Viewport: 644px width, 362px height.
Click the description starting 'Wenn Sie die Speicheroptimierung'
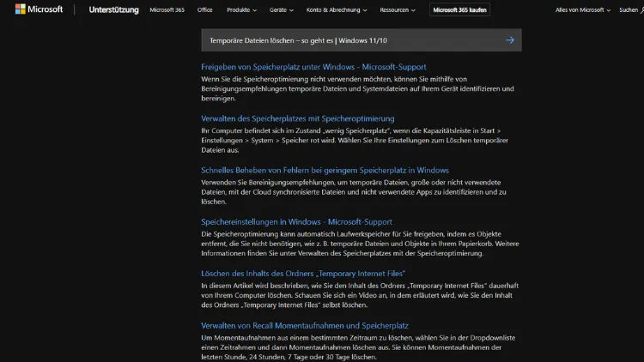point(357,88)
